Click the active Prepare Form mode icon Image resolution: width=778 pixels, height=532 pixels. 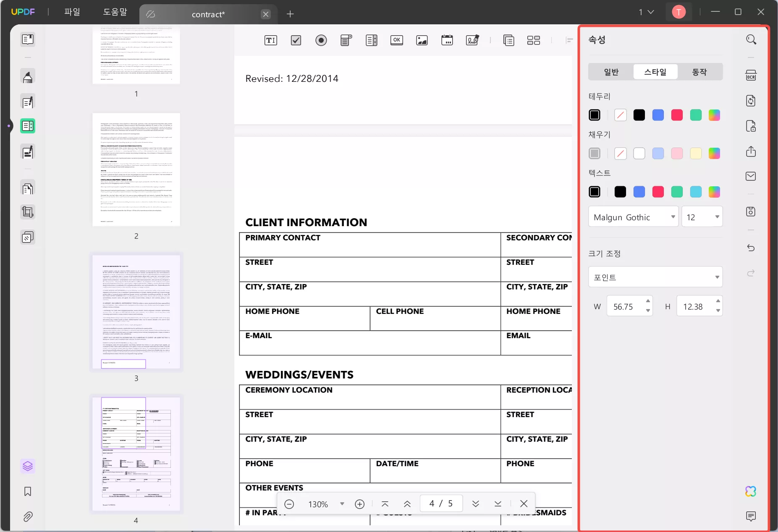click(28, 126)
